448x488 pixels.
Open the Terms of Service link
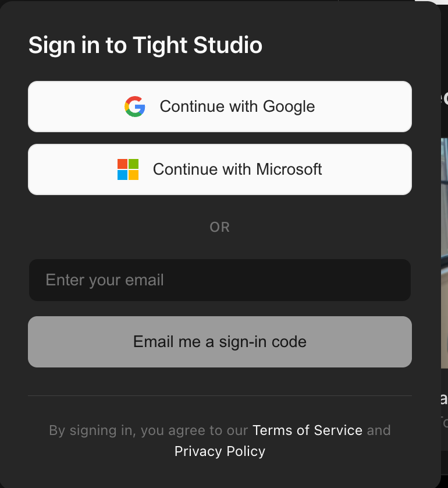tap(307, 430)
